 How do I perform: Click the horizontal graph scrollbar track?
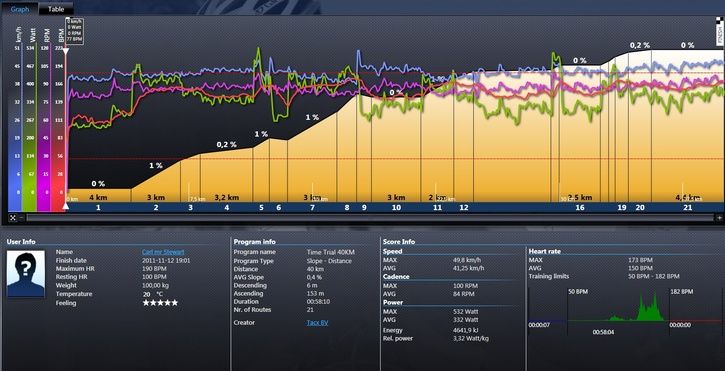[371, 217]
